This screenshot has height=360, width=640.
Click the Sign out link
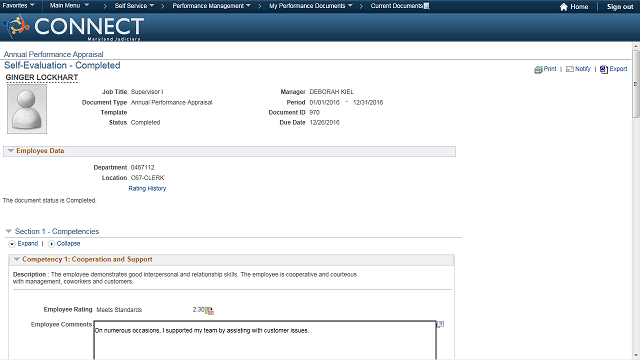[620, 7]
